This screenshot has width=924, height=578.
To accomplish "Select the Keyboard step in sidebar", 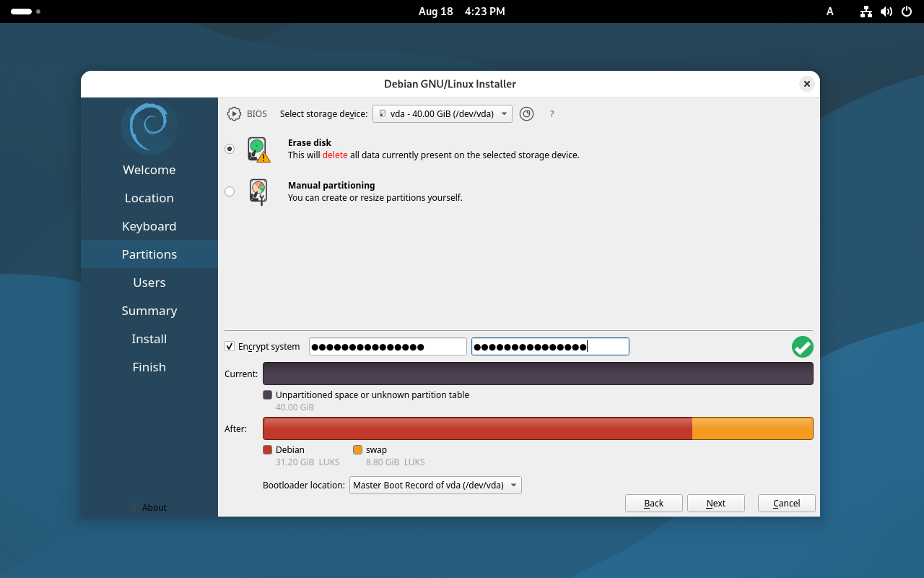I will (149, 226).
